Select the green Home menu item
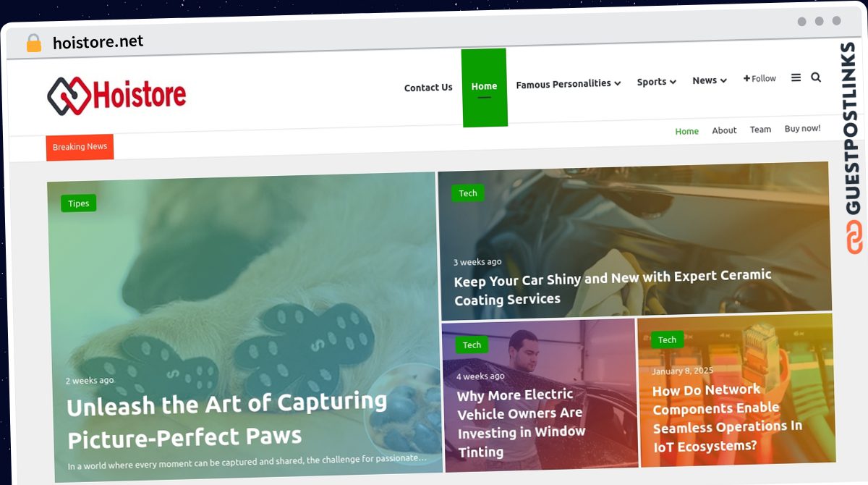Screen dimensions: 868x485 [484, 87]
